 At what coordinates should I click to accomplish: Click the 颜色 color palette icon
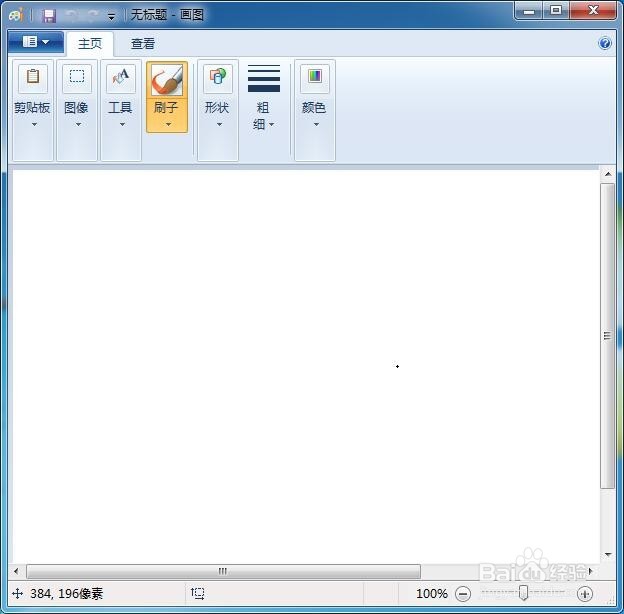point(315,77)
